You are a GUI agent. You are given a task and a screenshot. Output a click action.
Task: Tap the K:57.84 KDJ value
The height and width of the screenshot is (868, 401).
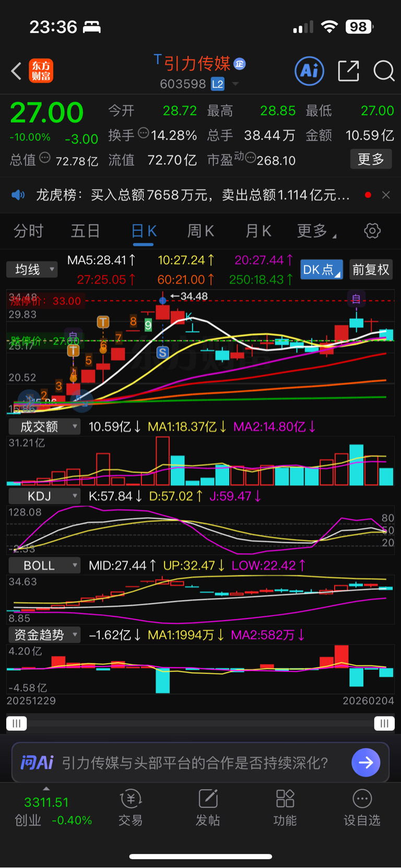(115, 496)
